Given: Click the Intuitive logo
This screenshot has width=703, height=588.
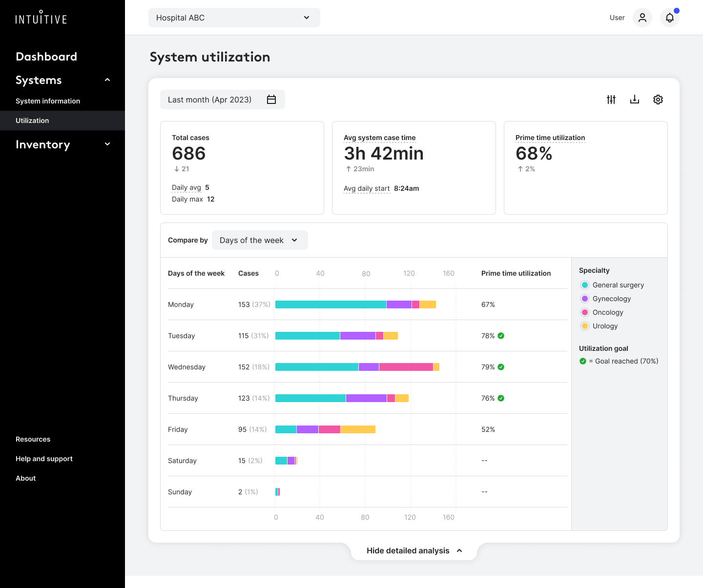Looking at the screenshot, I should coord(41,18).
